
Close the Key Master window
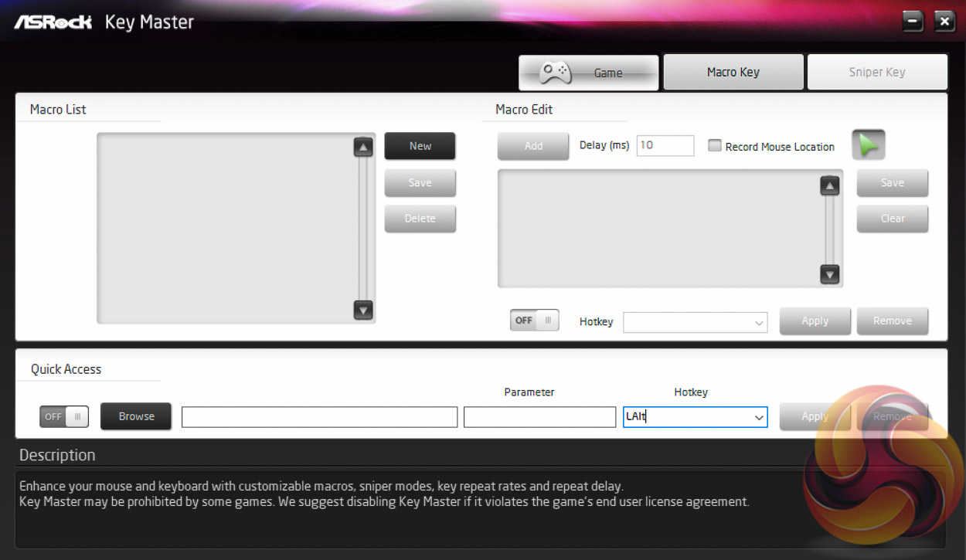944,22
